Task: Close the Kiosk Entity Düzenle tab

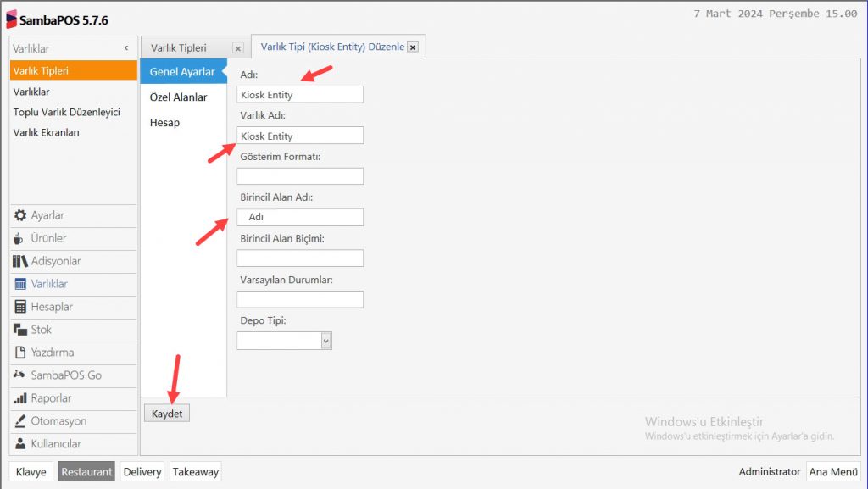Action: 413,47
